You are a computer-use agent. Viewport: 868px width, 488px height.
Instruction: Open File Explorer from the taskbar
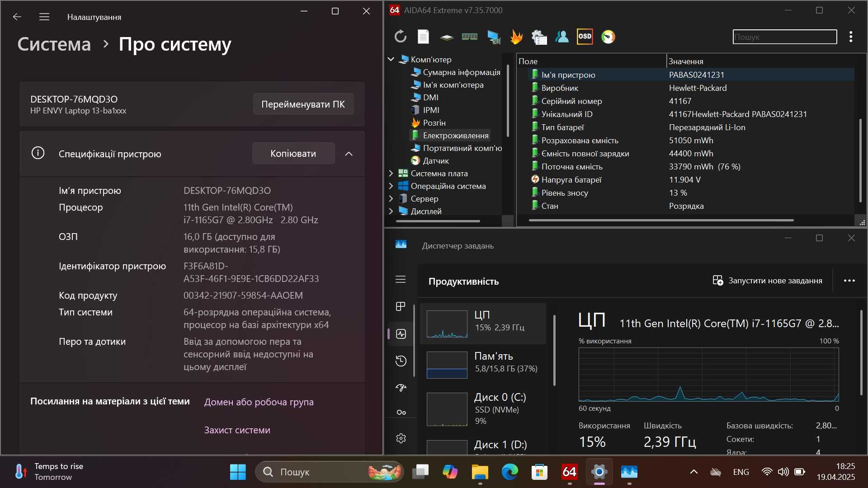tap(480, 472)
